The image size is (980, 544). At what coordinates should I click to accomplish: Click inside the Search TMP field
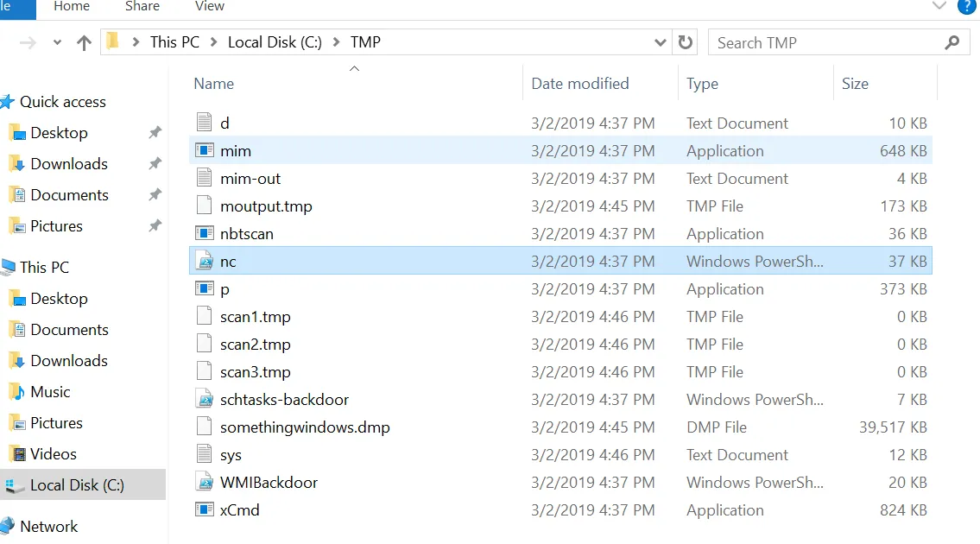tap(825, 42)
